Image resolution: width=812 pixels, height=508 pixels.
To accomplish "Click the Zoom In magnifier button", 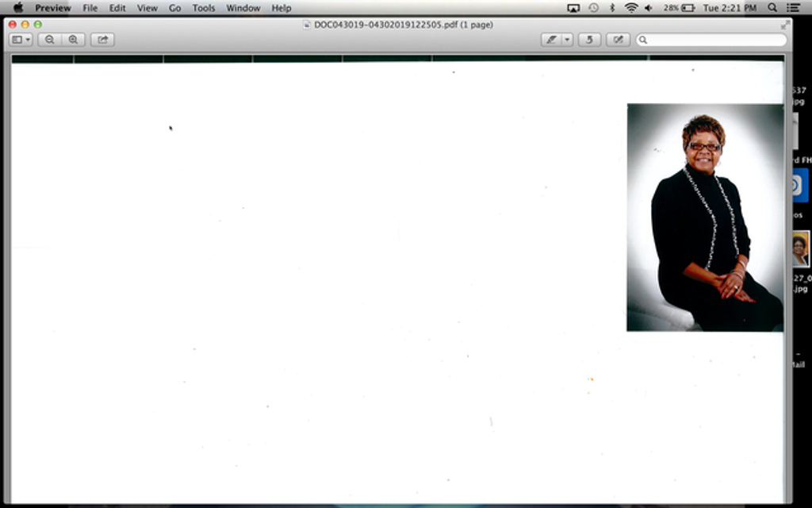I will tap(74, 40).
